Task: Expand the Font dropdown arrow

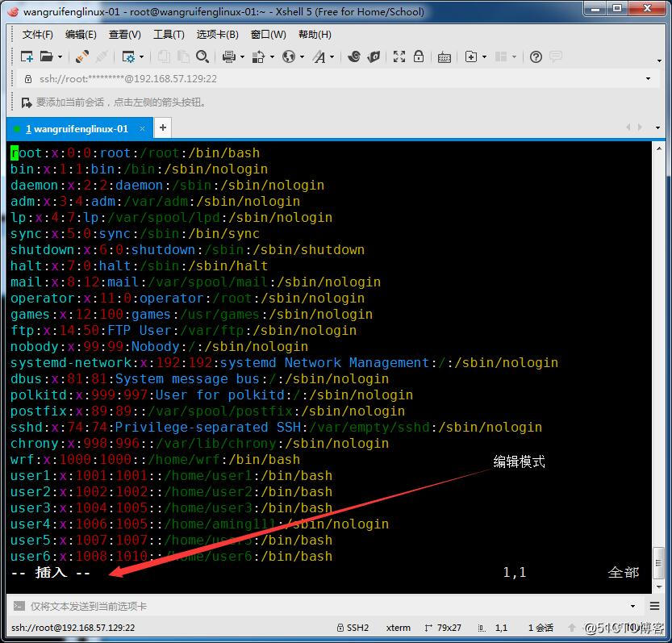Action: pyautogui.click(x=332, y=57)
